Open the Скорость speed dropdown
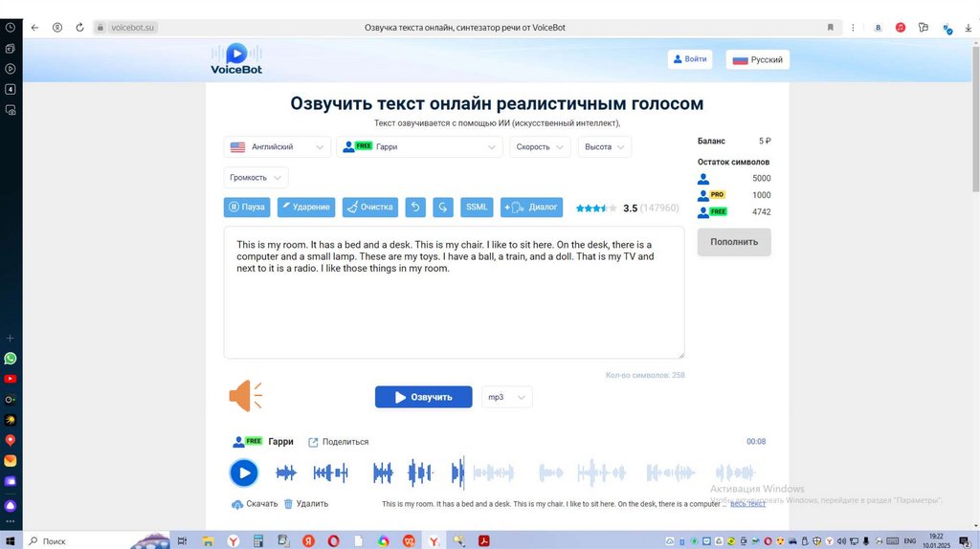Screen dimensions: 980x549 coord(541,147)
